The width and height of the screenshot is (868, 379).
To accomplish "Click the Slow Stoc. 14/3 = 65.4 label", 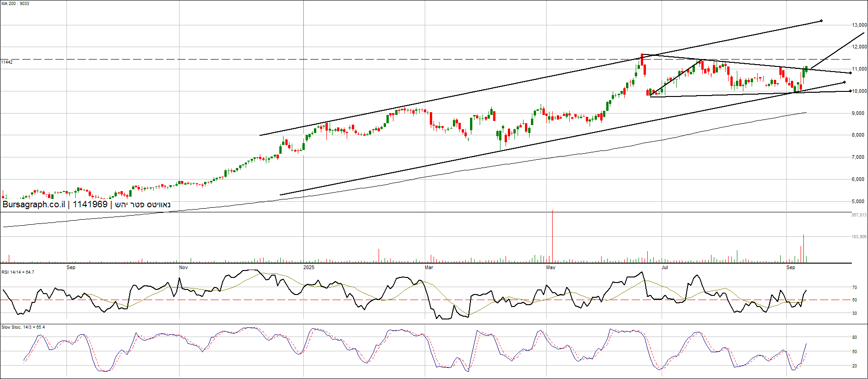I will [x=23, y=327].
